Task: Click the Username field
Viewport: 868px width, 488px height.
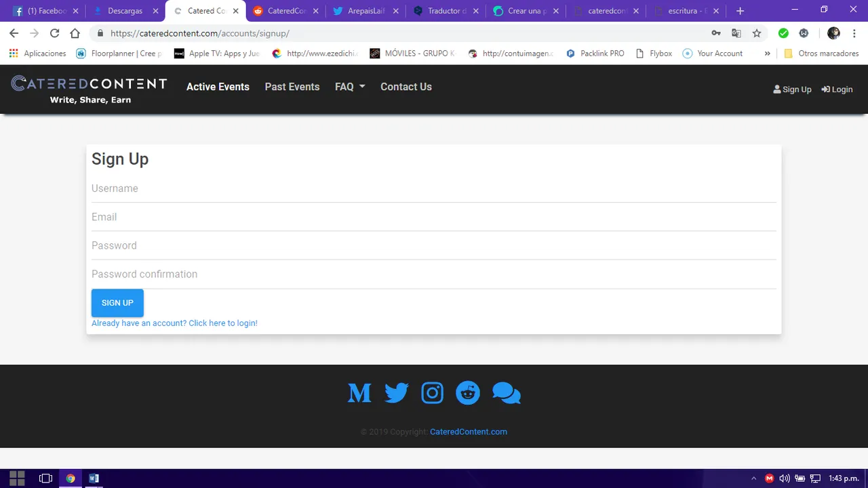Action: click(434, 188)
